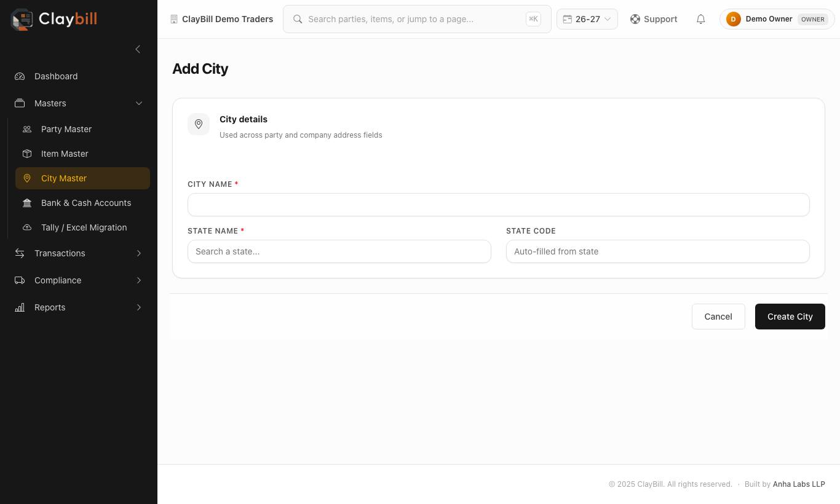This screenshot has width=840, height=504.
Task: Click the company building icon in header
Action: pyautogui.click(x=174, y=19)
